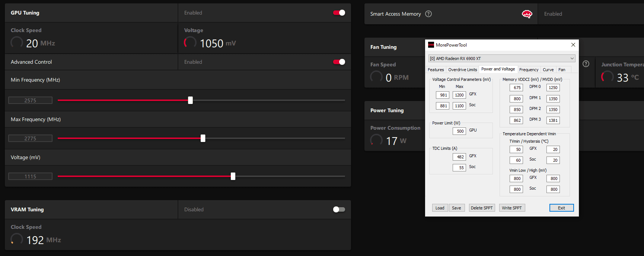
Task: Click the TDC GFX limit field 482
Action: (459, 157)
